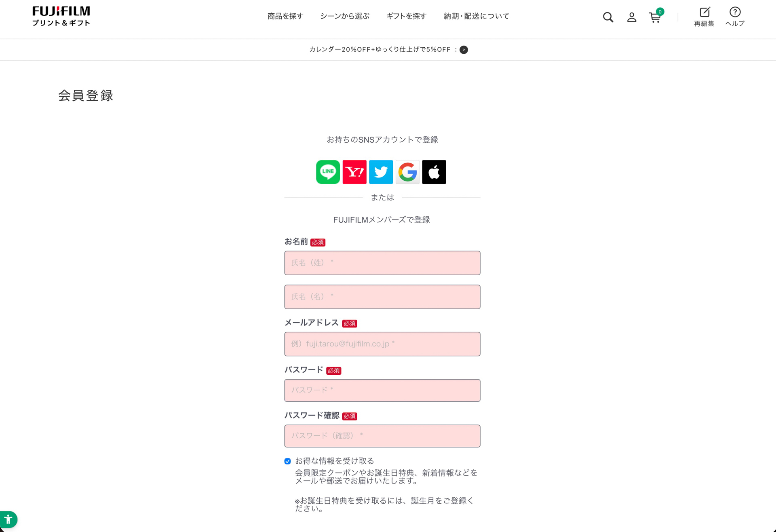Open the シーンから選ぶ menu

[345, 16]
